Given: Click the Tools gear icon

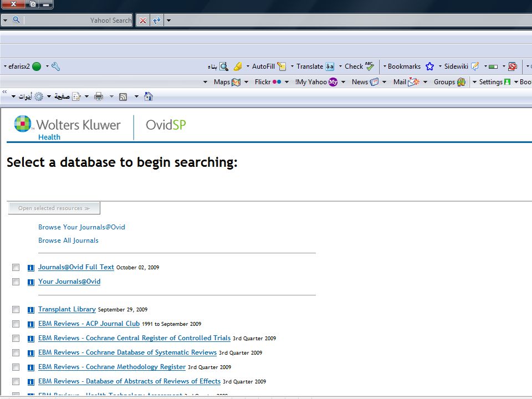Looking at the screenshot, I should pyautogui.click(x=39, y=96).
